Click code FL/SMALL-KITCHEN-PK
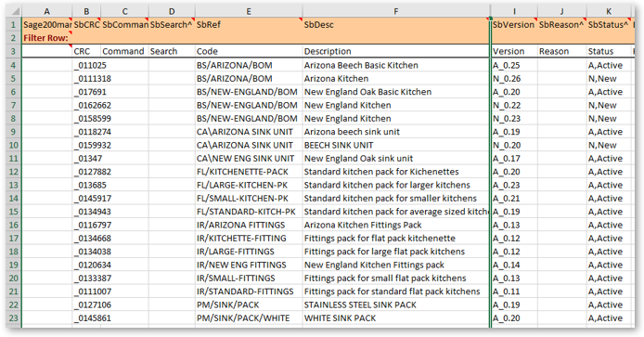The height and width of the screenshot is (337, 644). (x=249, y=198)
